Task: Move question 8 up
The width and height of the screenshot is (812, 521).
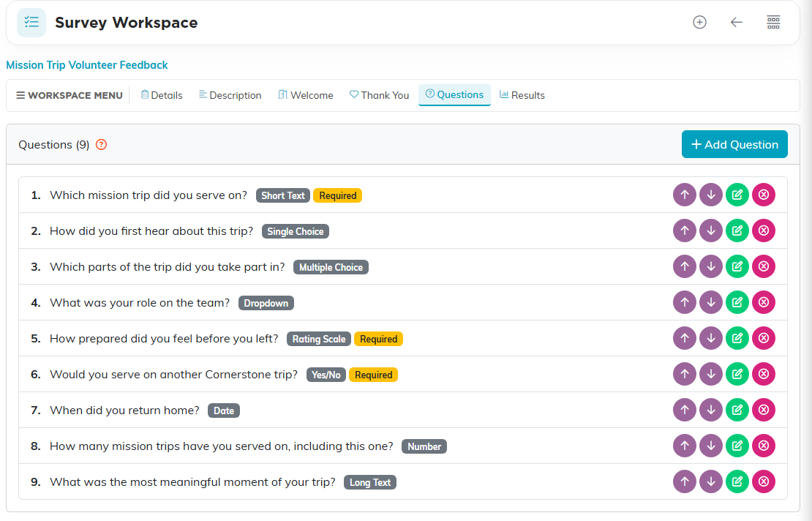Action: (685, 446)
